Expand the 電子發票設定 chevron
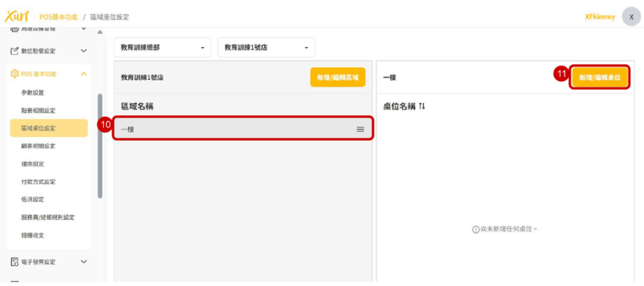The image size is (644, 286). (x=84, y=261)
